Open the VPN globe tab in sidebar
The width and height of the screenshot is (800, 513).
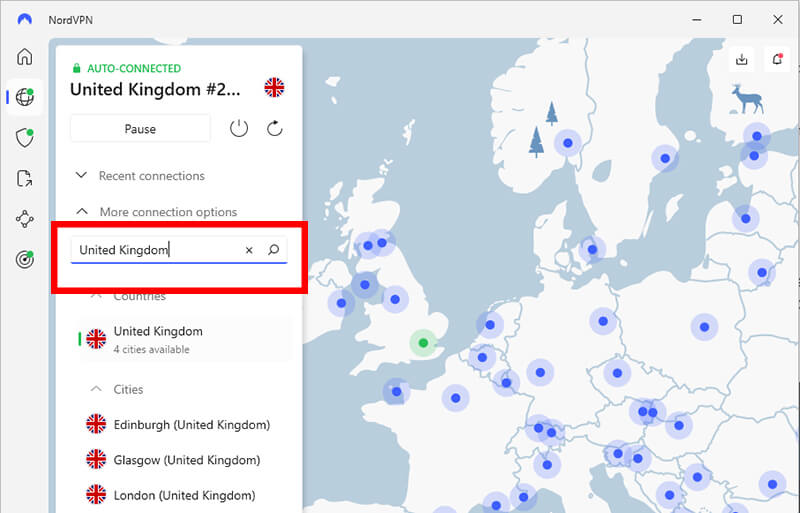pyautogui.click(x=24, y=96)
